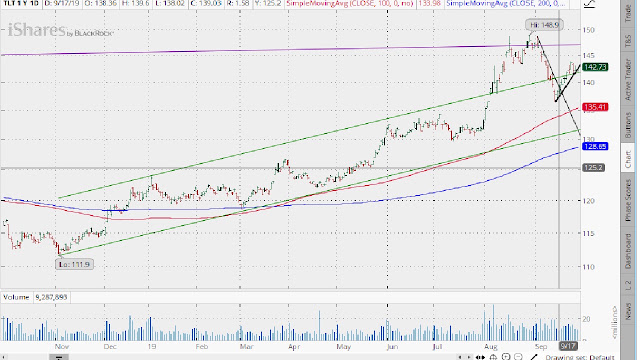Screen dimensions: 640x360
Task: Open the Drawing set: Default selector
Action: tap(580, 357)
